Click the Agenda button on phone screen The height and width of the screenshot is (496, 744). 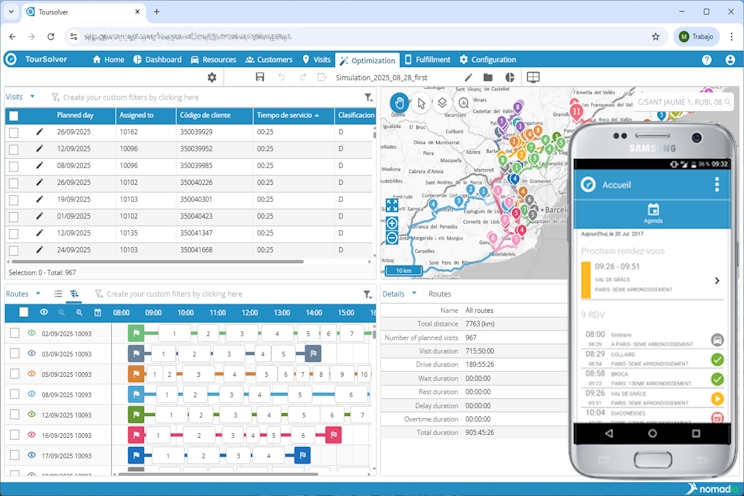click(652, 213)
